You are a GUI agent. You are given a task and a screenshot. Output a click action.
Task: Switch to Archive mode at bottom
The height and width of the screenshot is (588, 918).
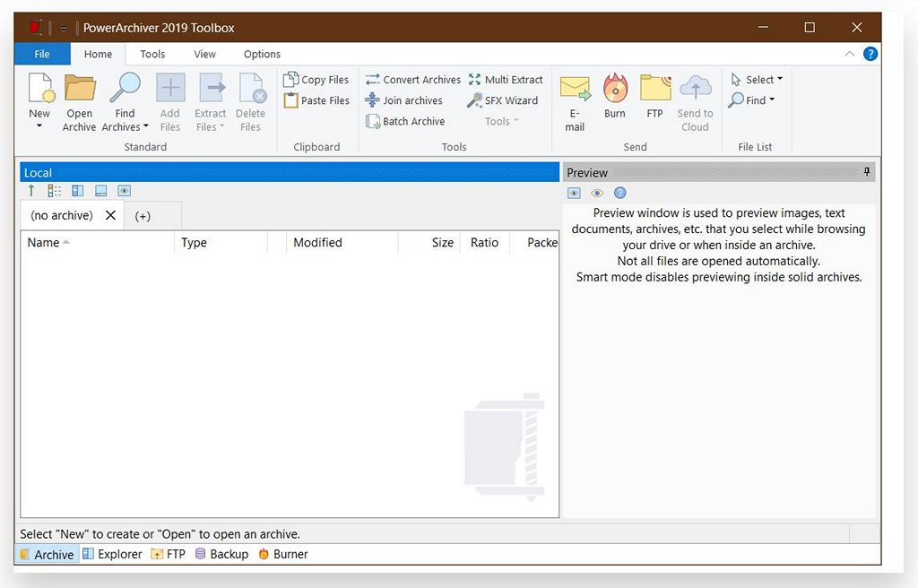[x=47, y=554]
